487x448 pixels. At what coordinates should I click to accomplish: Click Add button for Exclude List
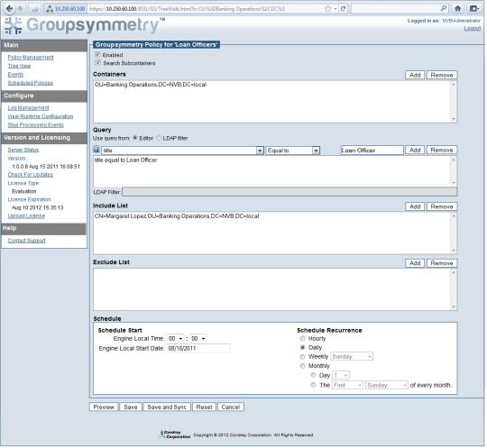tap(415, 263)
